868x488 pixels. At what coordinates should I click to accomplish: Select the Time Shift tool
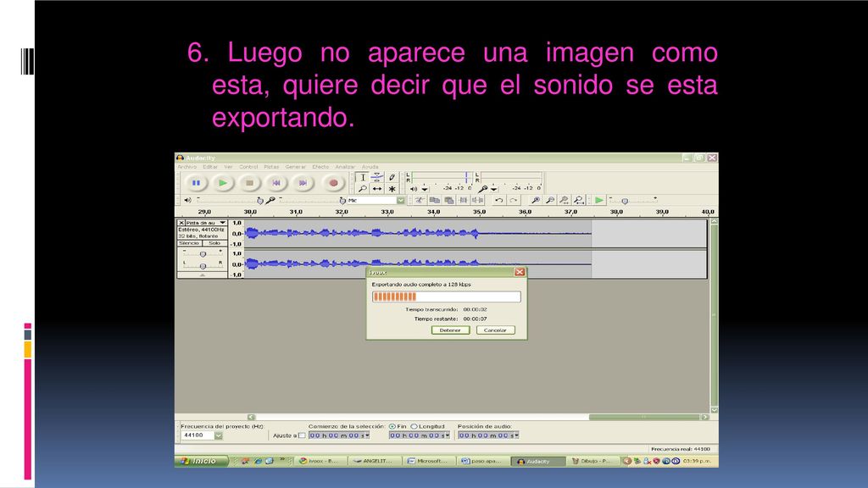[x=377, y=189]
